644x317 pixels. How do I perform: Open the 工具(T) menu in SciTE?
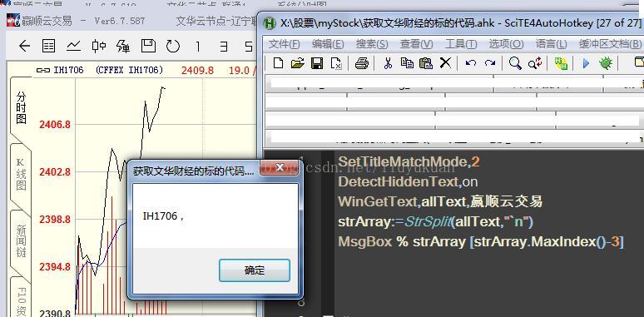click(x=461, y=43)
